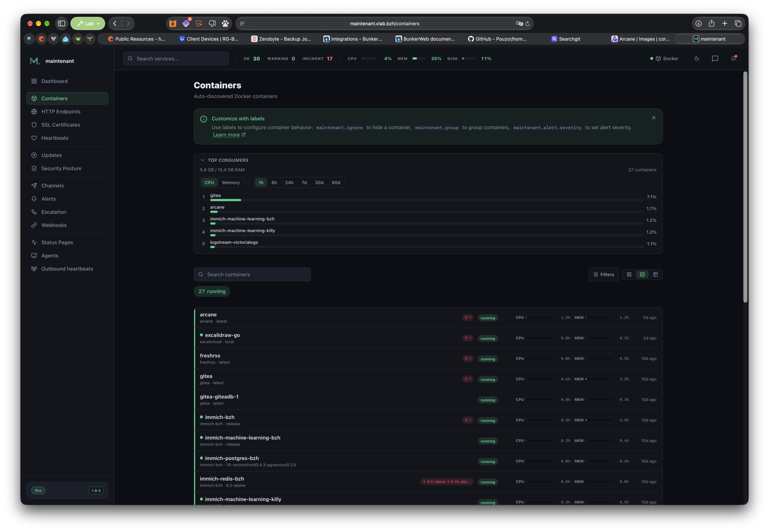Open the Filters menu
This screenshot has width=769, height=532.
603,274
